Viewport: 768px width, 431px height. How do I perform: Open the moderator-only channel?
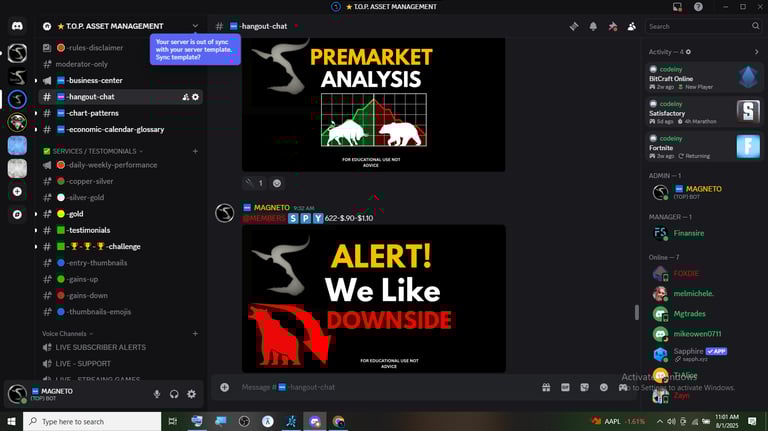(120, 64)
